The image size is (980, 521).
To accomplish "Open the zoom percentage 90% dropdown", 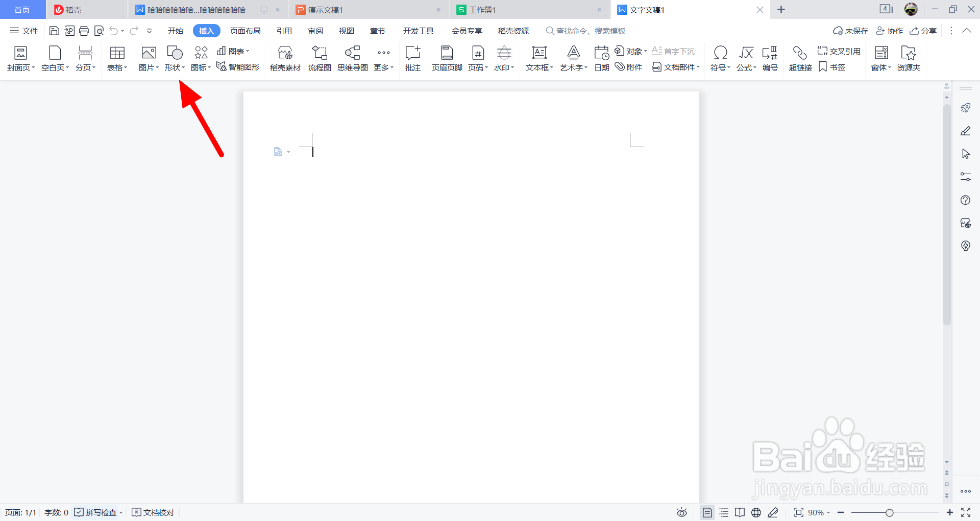I will coord(819,512).
